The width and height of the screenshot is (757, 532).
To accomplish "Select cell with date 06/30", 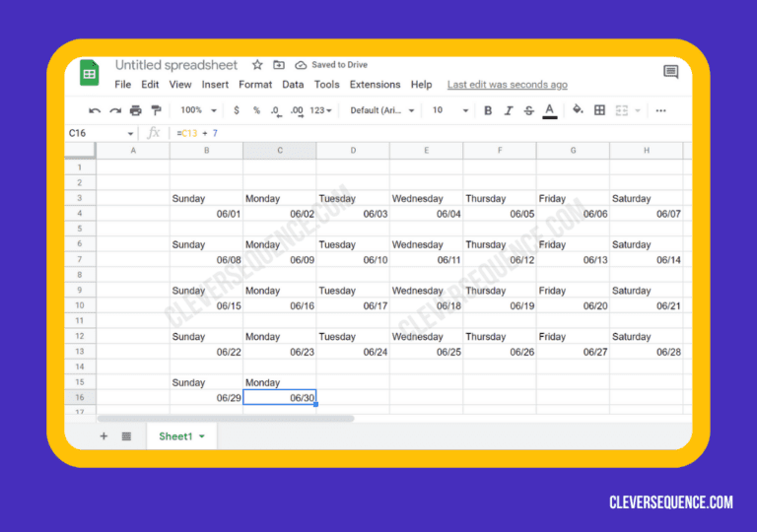I will click(x=280, y=397).
